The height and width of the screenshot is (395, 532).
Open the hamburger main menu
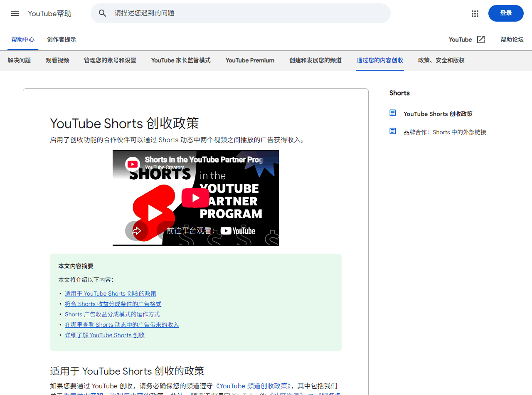(15, 13)
